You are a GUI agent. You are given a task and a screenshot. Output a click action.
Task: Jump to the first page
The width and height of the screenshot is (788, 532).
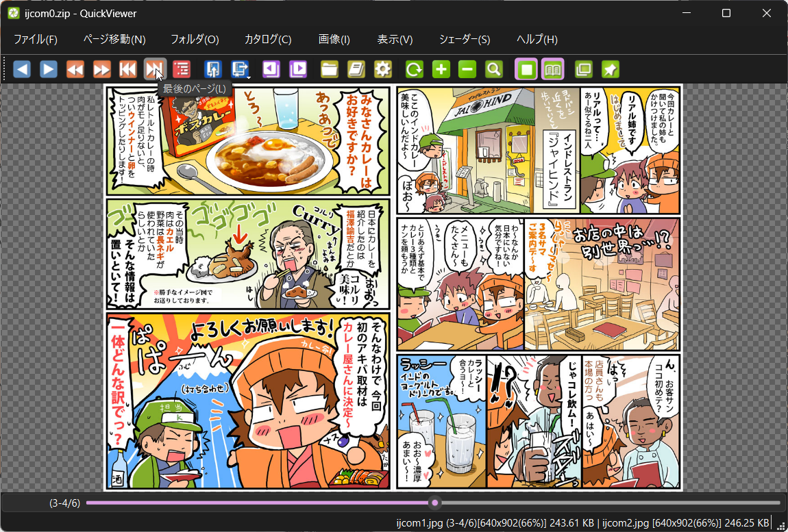(128, 69)
